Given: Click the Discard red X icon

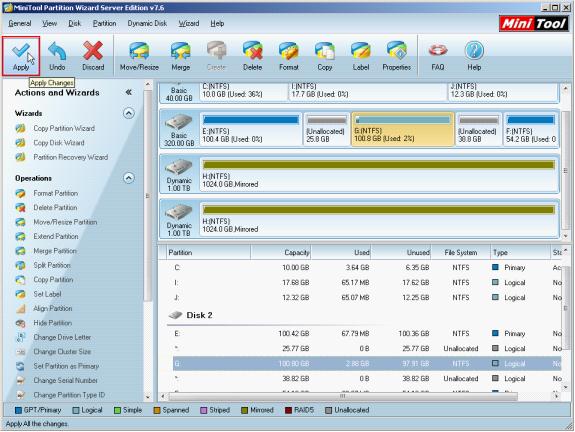Looking at the screenshot, I should pyautogui.click(x=93, y=51).
